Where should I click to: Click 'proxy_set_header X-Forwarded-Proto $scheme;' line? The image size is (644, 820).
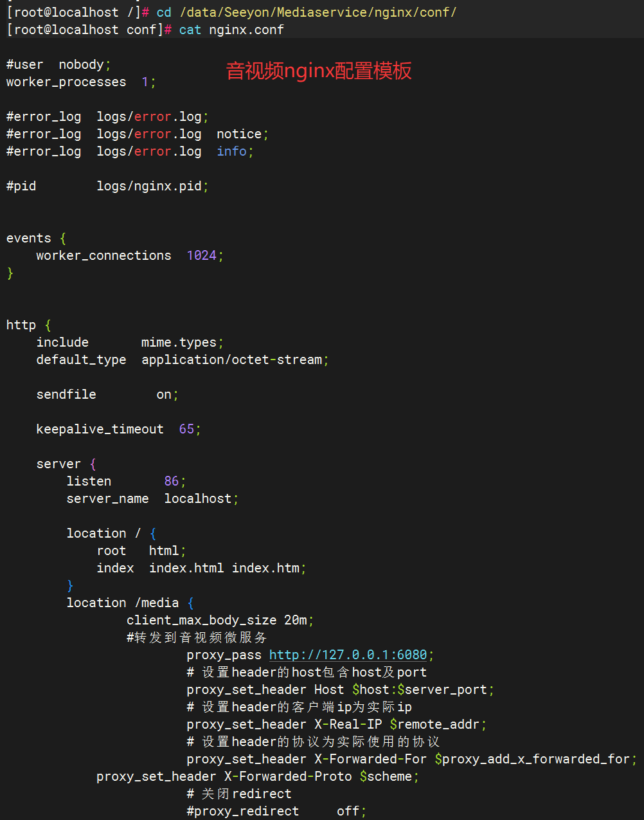tap(258, 776)
